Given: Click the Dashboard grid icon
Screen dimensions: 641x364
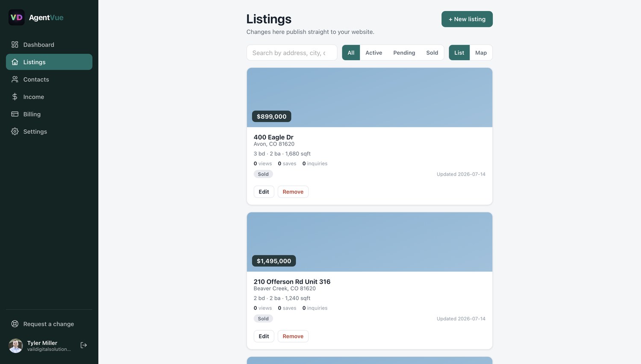Looking at the screenshot, I should point(15,44).
